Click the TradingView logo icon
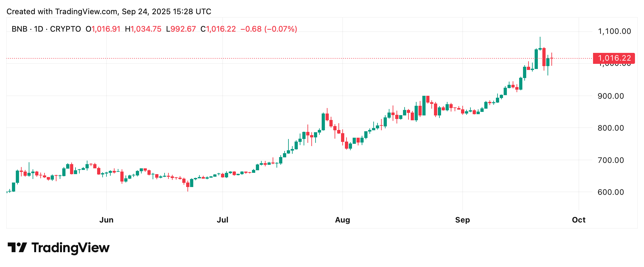Viewport: 644px width, 267px height. (17, 248)
